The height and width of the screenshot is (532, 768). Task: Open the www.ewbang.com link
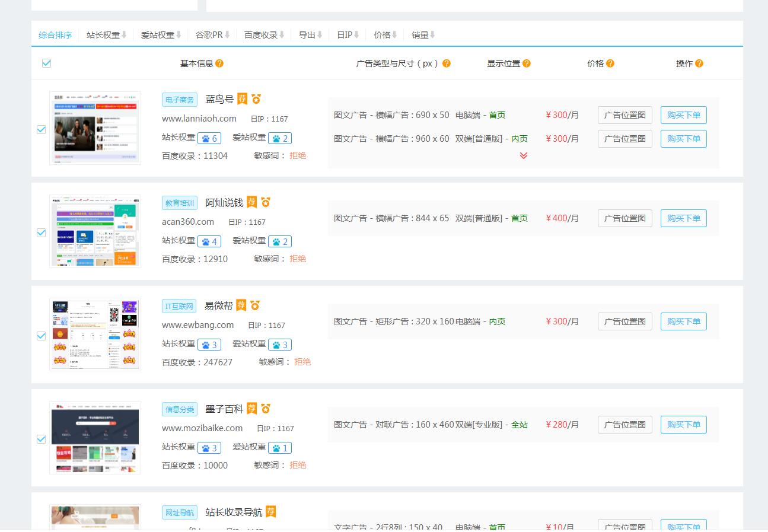(197, 325)
